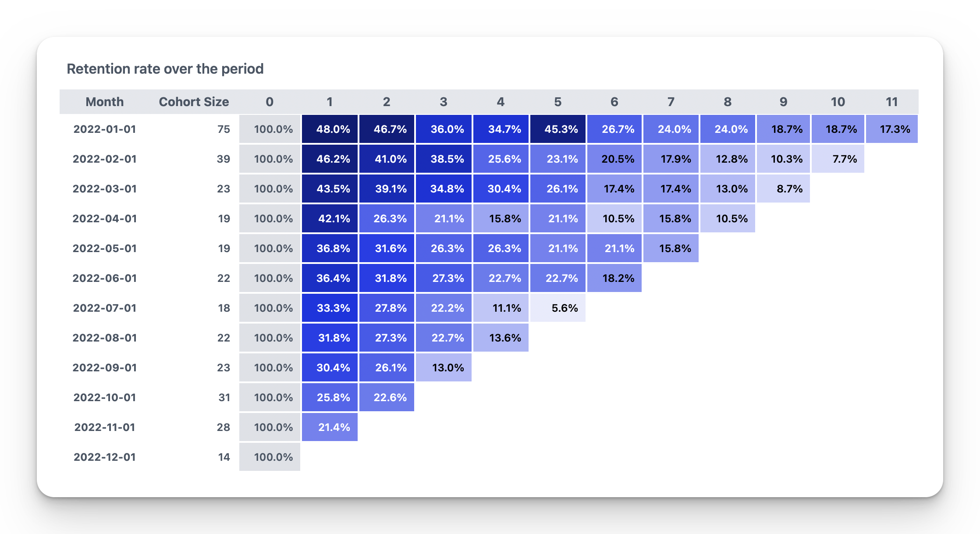
Task: Select the 2022-05-01 month label
Action: click(x=105, y=248)
